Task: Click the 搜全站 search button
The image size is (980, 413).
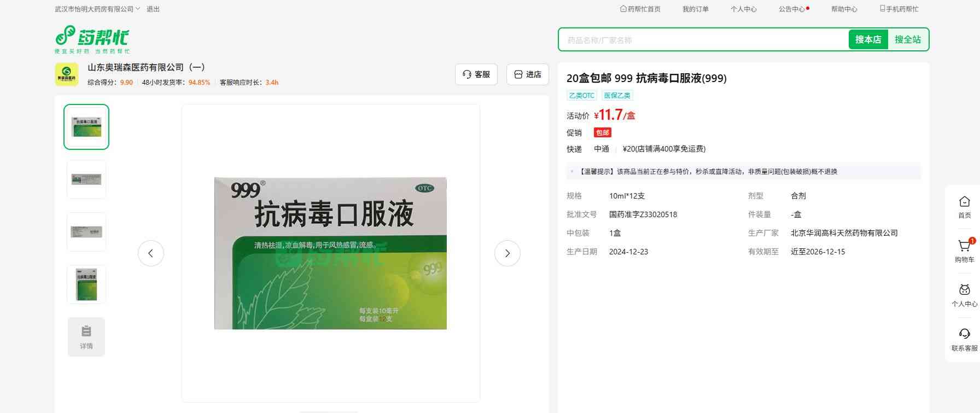Action: (907, 39)
